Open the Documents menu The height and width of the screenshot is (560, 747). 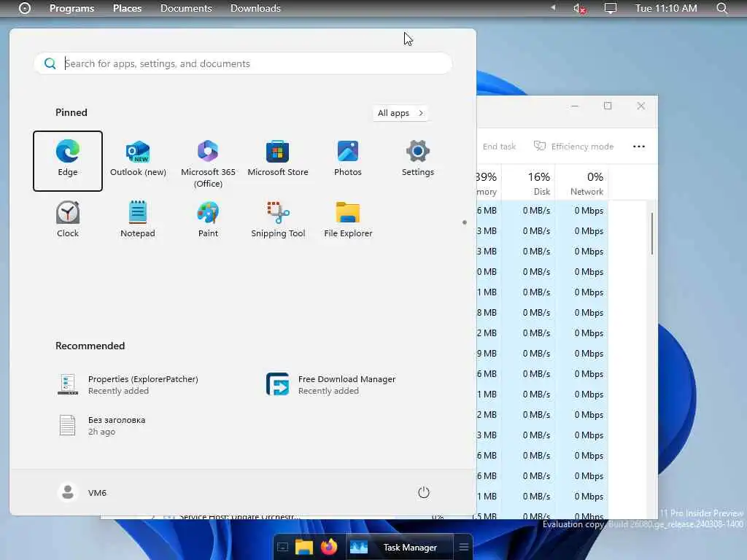click(x=186, y=8)
